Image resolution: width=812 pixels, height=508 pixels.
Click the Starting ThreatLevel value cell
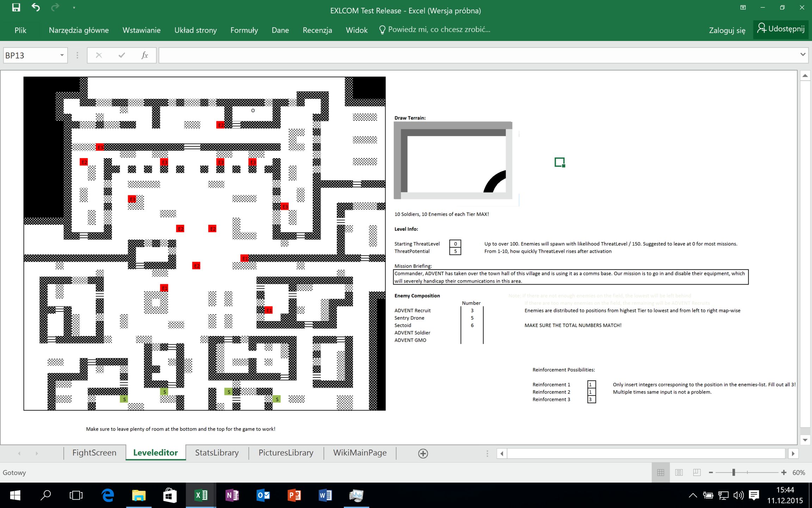[x=455, y=244]
